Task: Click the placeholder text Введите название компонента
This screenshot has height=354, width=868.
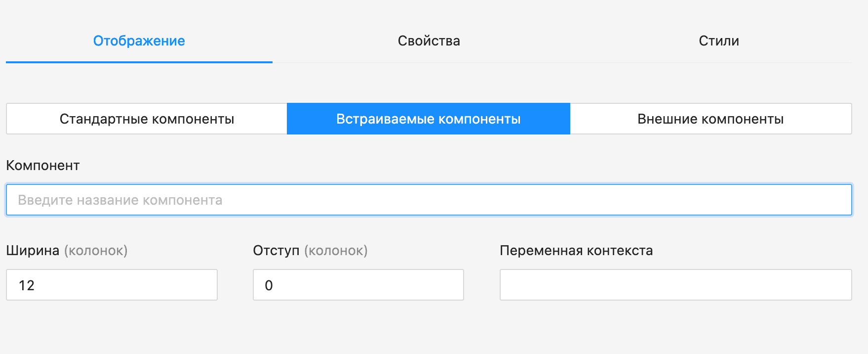Action: [120, 199]
